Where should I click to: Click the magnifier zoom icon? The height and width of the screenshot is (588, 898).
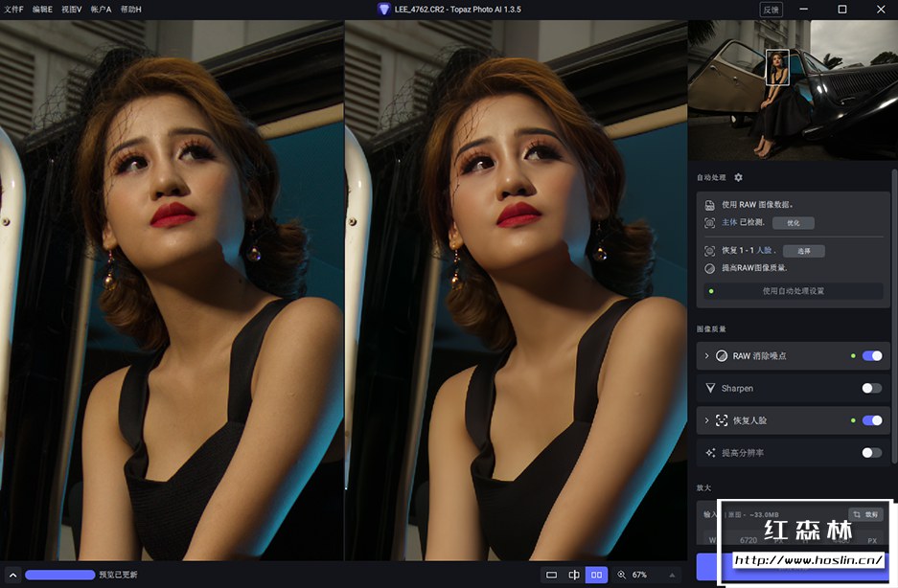622,575
